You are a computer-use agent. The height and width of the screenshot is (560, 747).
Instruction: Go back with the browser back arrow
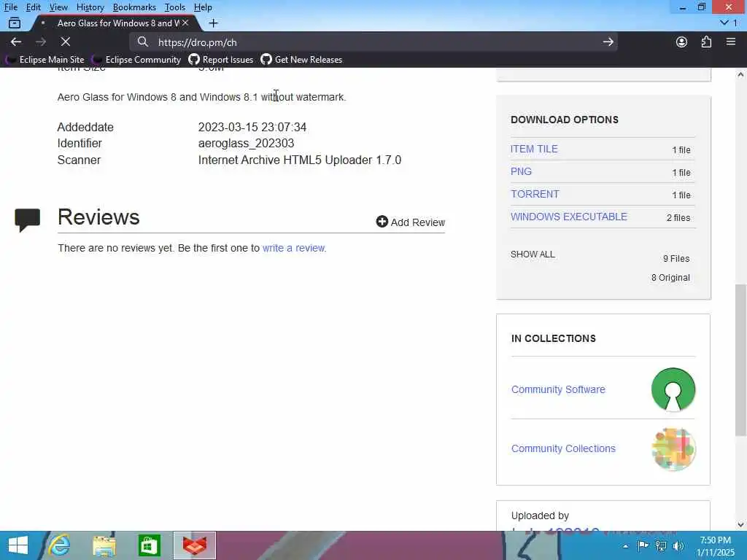point(16,42)
